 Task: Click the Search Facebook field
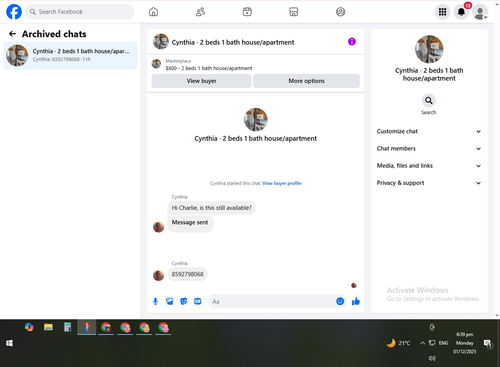click(80, 12)
